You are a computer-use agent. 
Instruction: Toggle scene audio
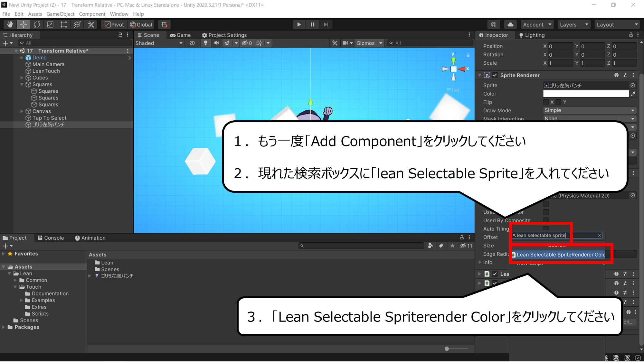point(216,43)
